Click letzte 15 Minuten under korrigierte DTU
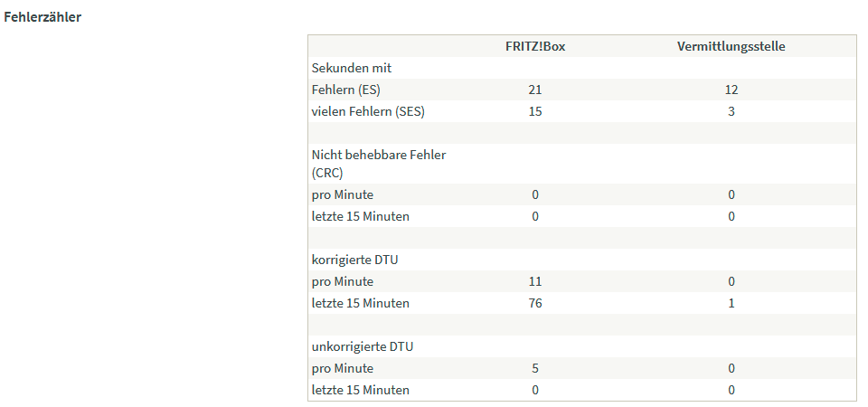The image size is (868, 407). pos(361,304)
